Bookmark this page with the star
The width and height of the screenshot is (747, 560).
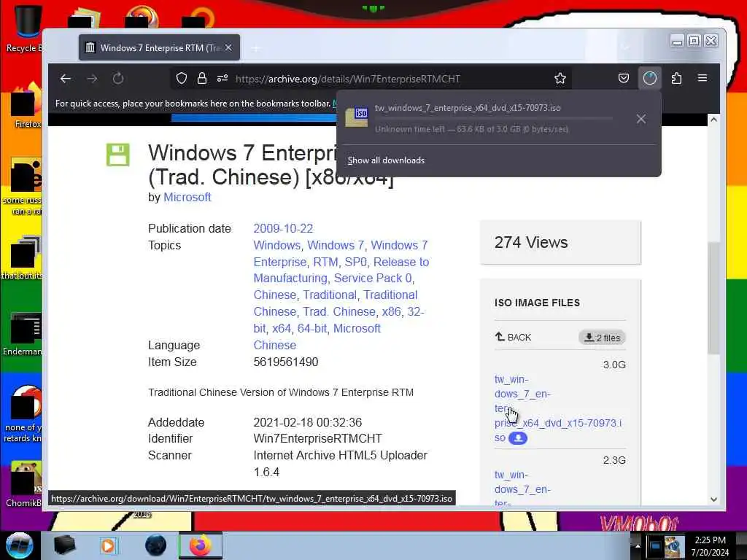point(560,79)
